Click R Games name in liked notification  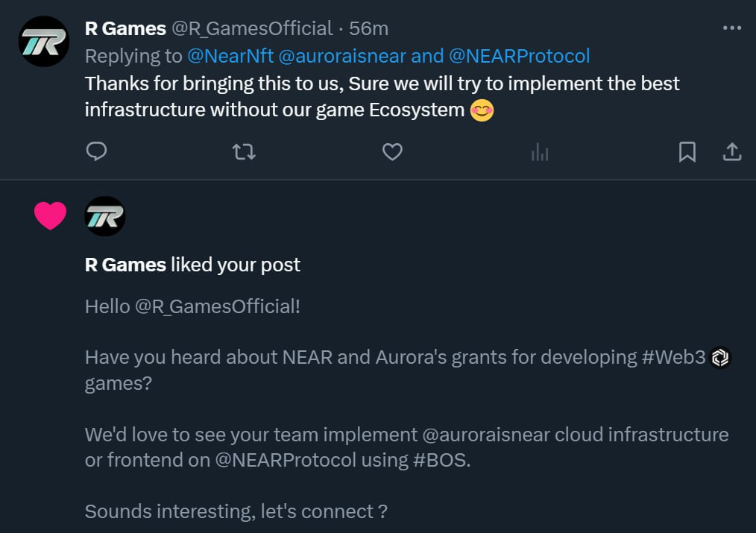coord(125,265)
